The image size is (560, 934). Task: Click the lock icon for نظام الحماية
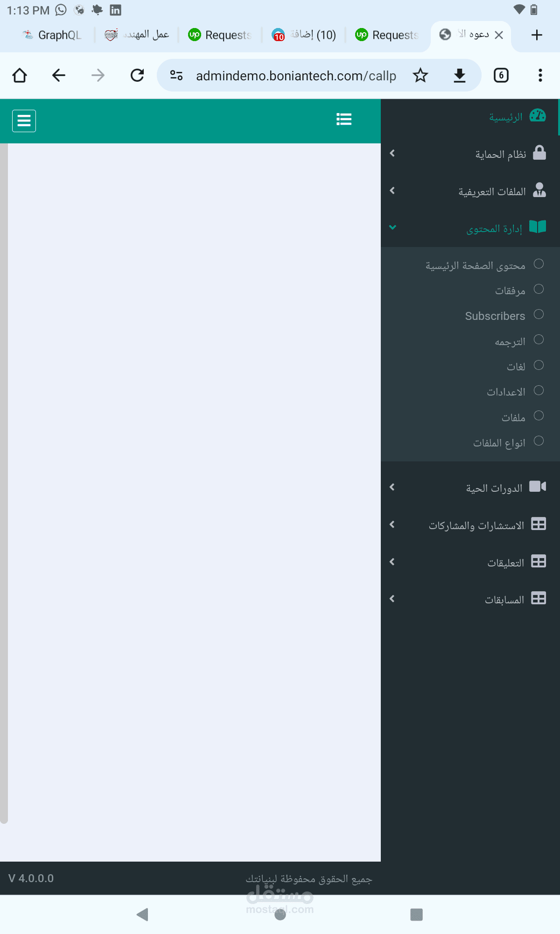point(539,153)
